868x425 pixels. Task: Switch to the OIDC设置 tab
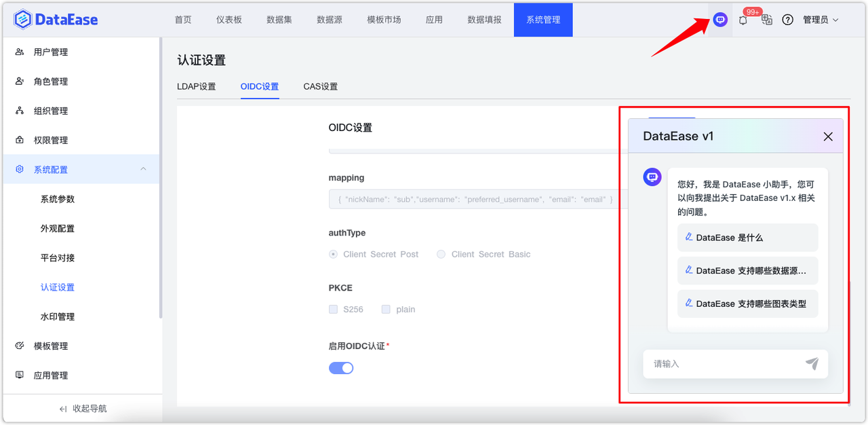[260, 87]
